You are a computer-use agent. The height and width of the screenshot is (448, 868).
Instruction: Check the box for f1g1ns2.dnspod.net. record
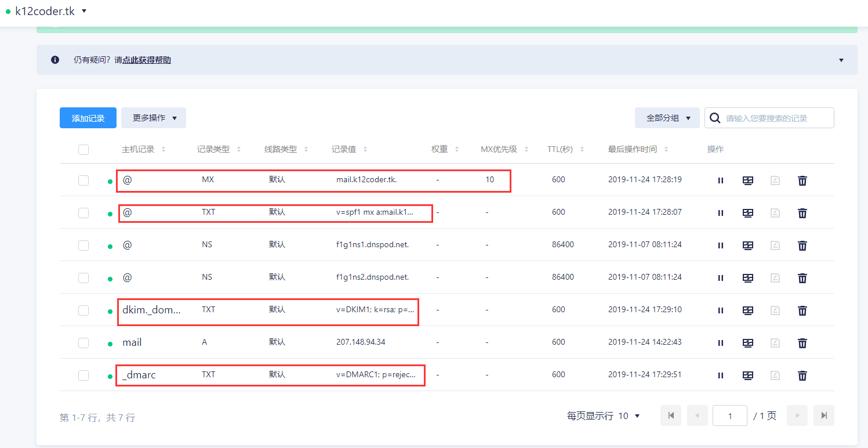pos(83,278)
